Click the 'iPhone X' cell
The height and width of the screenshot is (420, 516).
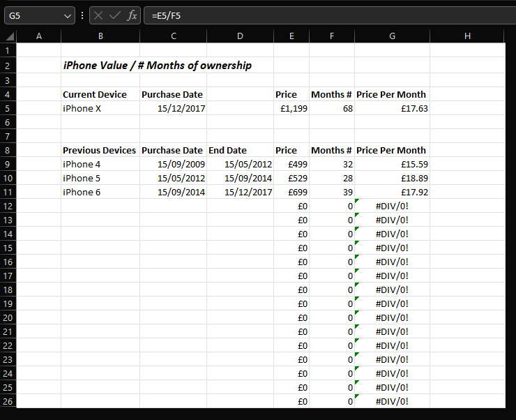click(x=100, y=108)
